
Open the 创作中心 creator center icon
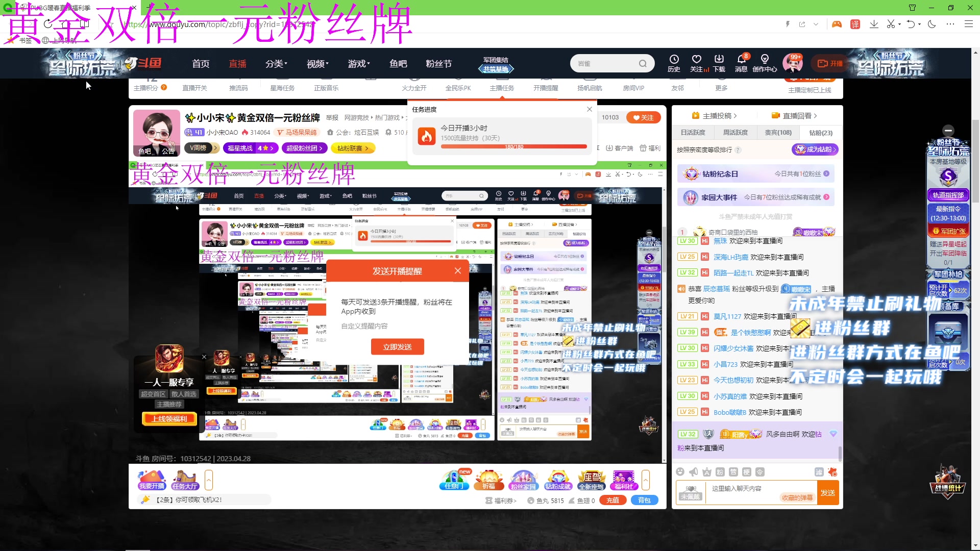[765, 63]
